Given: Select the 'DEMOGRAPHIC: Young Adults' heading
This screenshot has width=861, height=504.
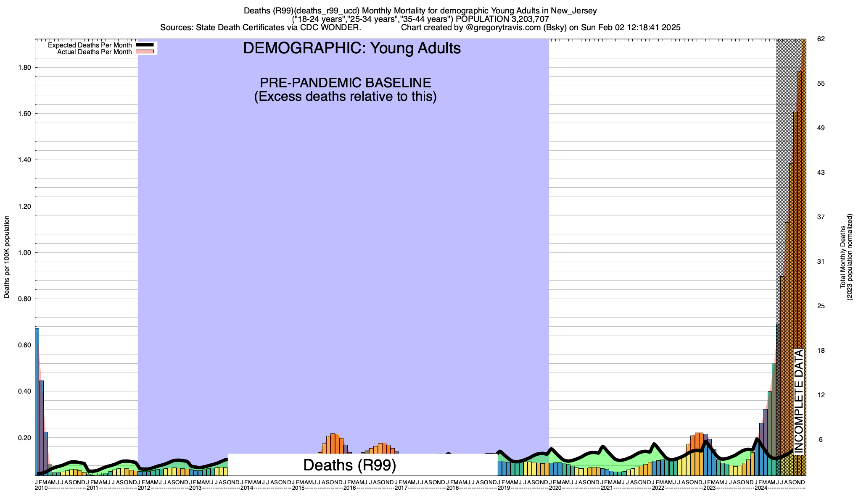Looking at the screenshot, I should click(352, 49).
